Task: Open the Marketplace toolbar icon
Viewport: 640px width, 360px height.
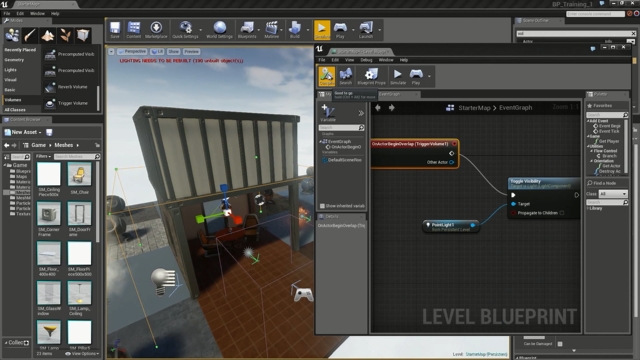Action: point(156,30)
